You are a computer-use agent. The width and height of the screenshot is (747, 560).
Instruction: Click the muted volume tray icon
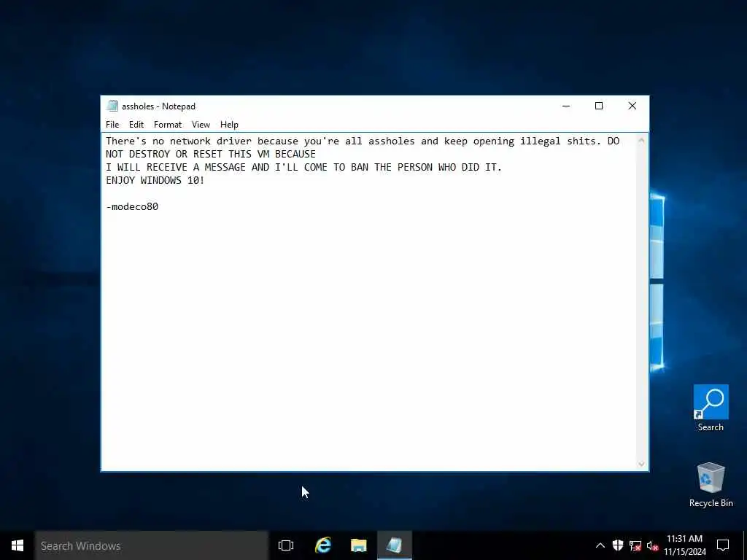click(652, 545)
